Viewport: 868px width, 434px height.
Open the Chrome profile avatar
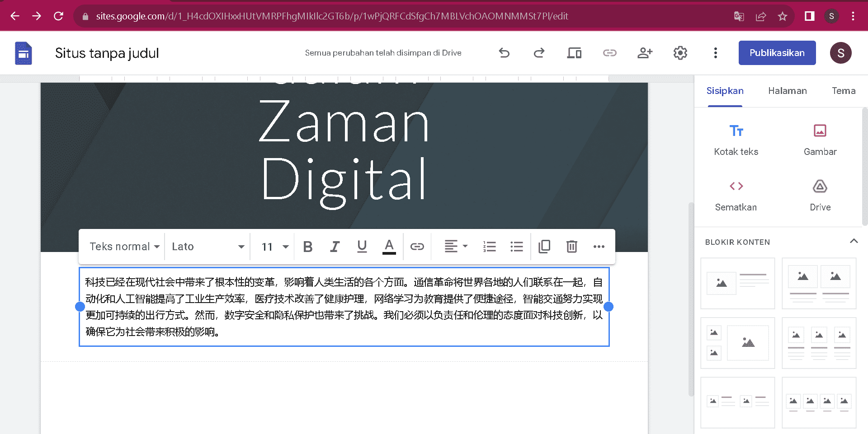[831, 16]
